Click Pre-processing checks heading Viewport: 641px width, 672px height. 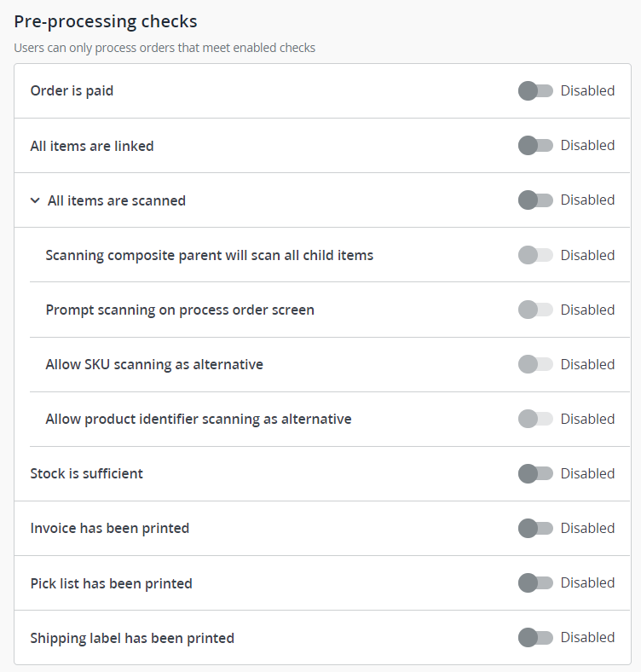click(x=105, y=21)
